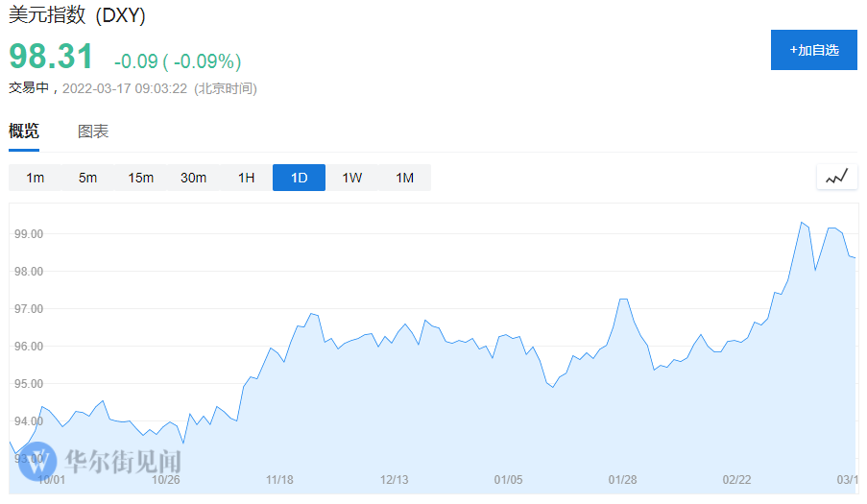Select the 1m interval

36,178
